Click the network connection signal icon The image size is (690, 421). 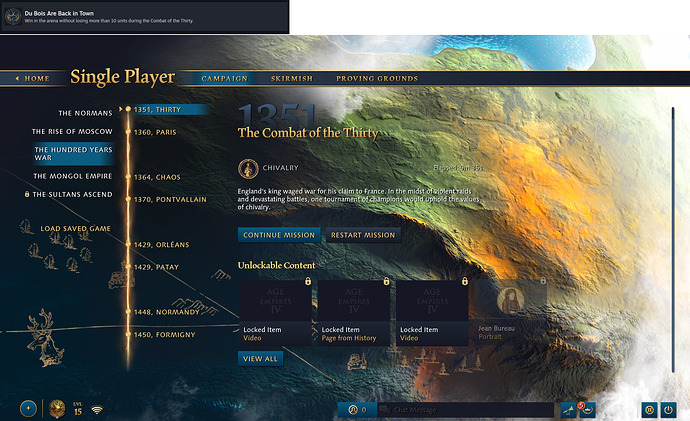pyautogui.click(x=97, y=409)
